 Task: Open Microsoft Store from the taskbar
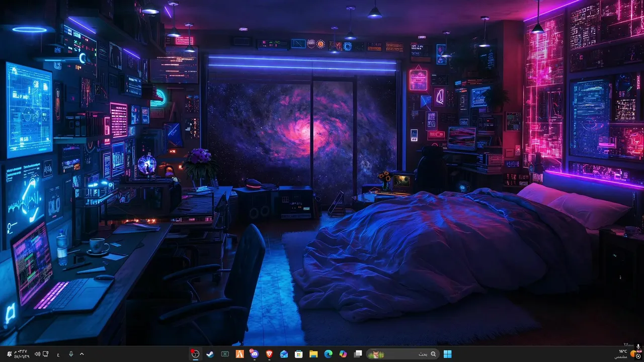point(299,354)
